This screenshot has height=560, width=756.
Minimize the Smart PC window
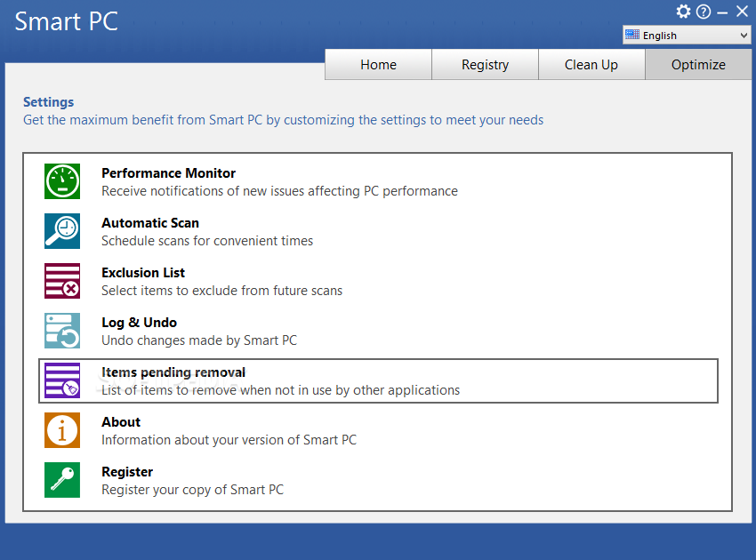722,13
